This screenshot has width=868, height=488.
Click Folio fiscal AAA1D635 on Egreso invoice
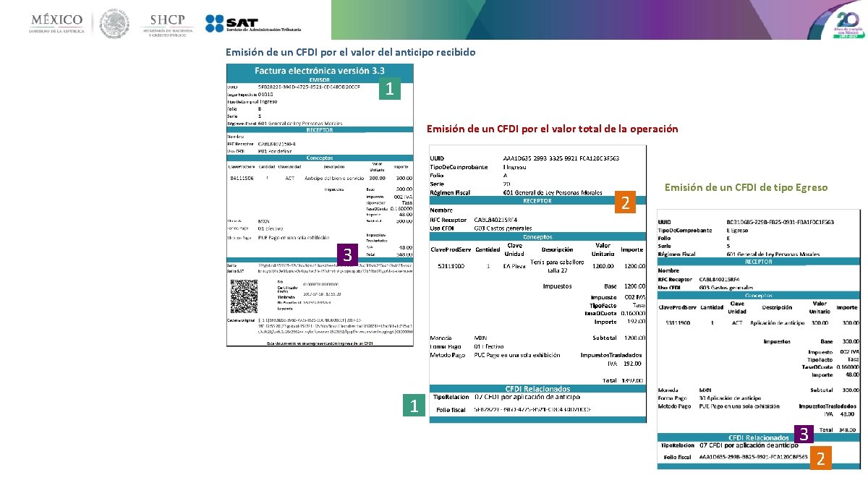click(x=753, y=458)
